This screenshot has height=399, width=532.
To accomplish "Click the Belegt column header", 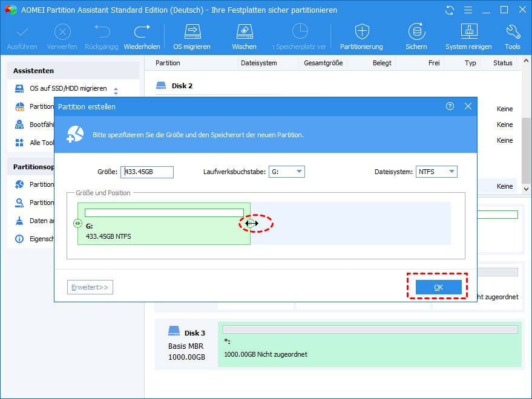I will [382, 63].
